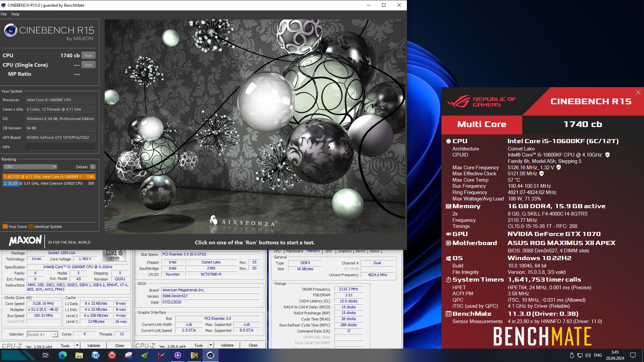This screenshot has width=644, height=362.
Task: Click the Your Score orange legend swatch
Action: point(5,227)
